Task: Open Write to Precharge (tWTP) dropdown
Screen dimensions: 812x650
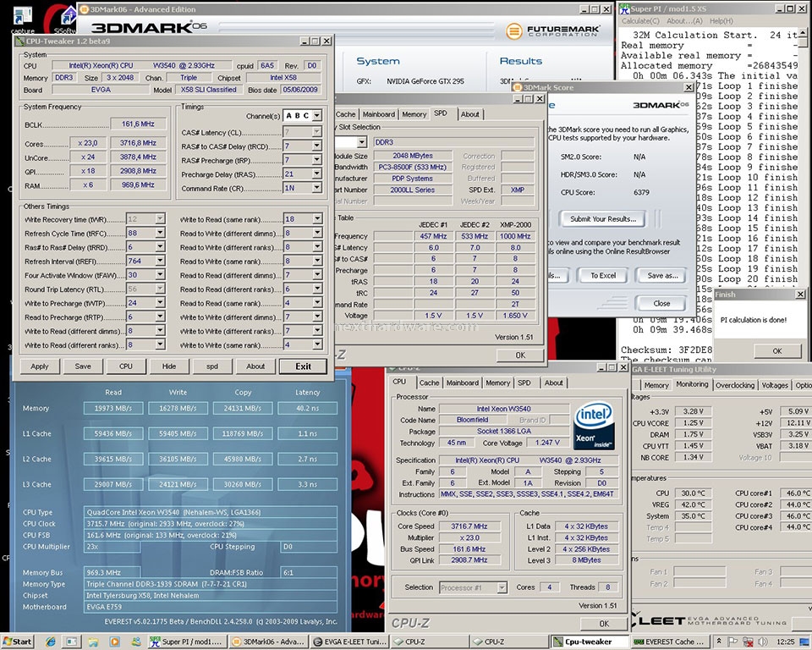Action: click(x=160, y=303)
